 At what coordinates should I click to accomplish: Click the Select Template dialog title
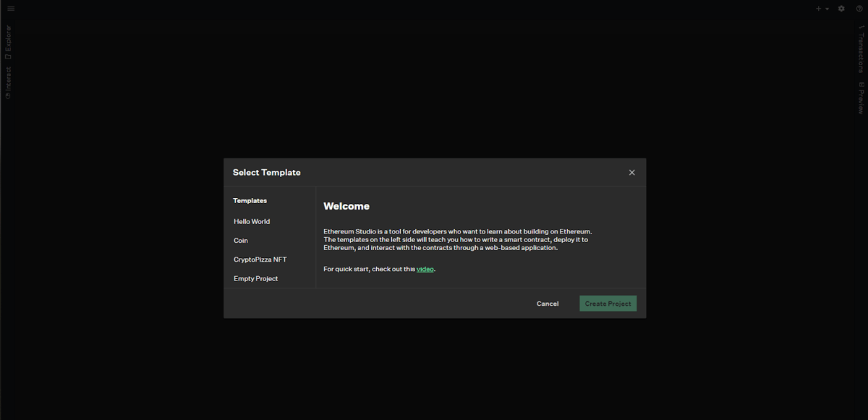(x=266, y=173)
